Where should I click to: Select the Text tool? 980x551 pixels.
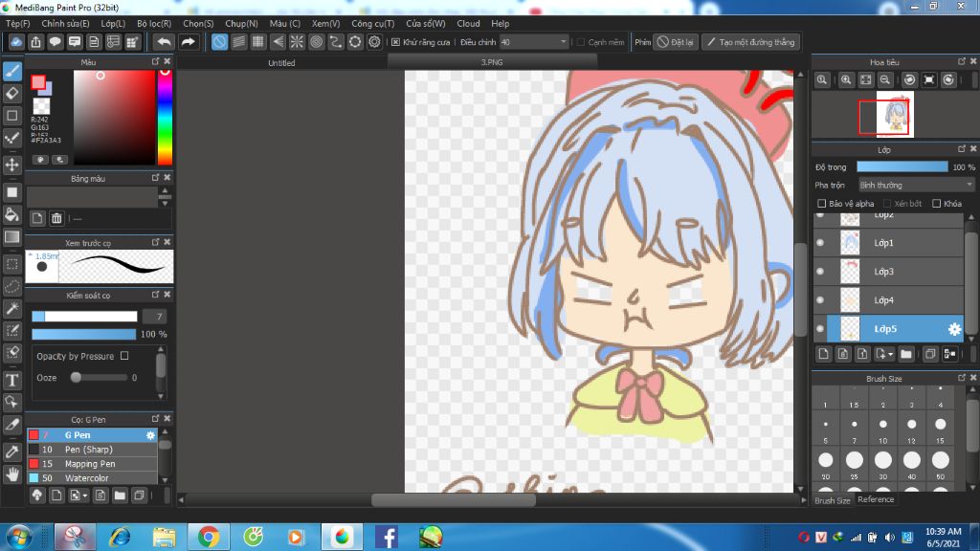[x=12, y=380]
